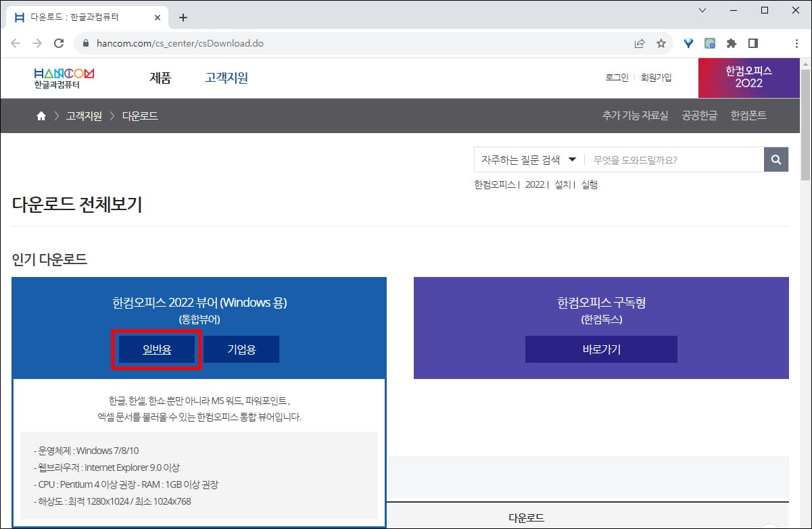Viewport: 812px width, 529px height.
Task: Click the browser back arrow
Action: coord(16,42)
